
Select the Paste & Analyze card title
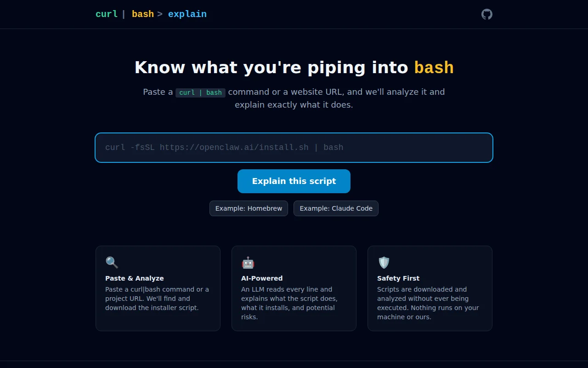click(x=135, y=278)
